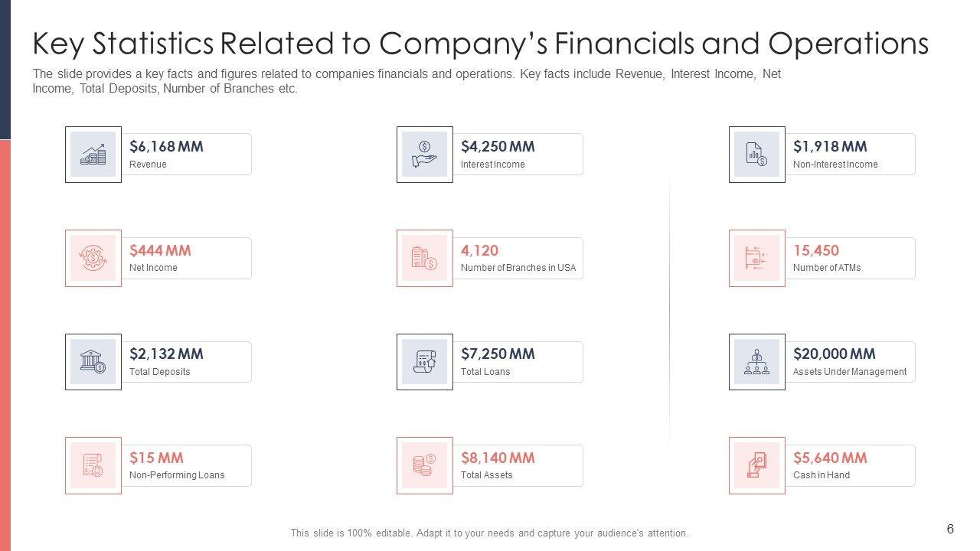The width and height of the screenshot is (980, 551).
Task: Select the Assets Under Management hierarchy icon
Action: (x=756, y=362)
